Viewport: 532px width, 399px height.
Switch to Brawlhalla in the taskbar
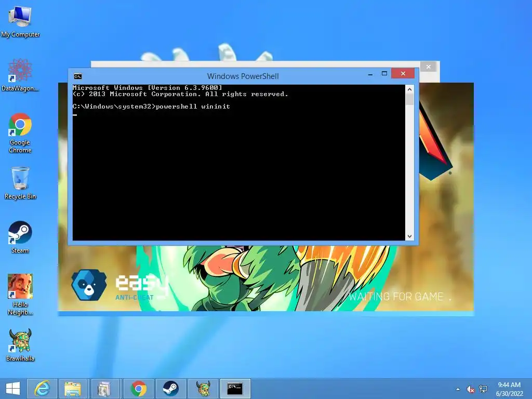coord(203,389)
